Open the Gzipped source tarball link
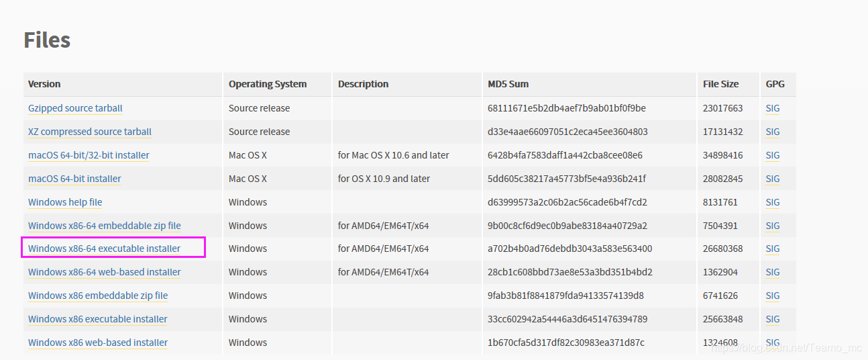The width and height of the screenshot is (868, 360). 75,108
